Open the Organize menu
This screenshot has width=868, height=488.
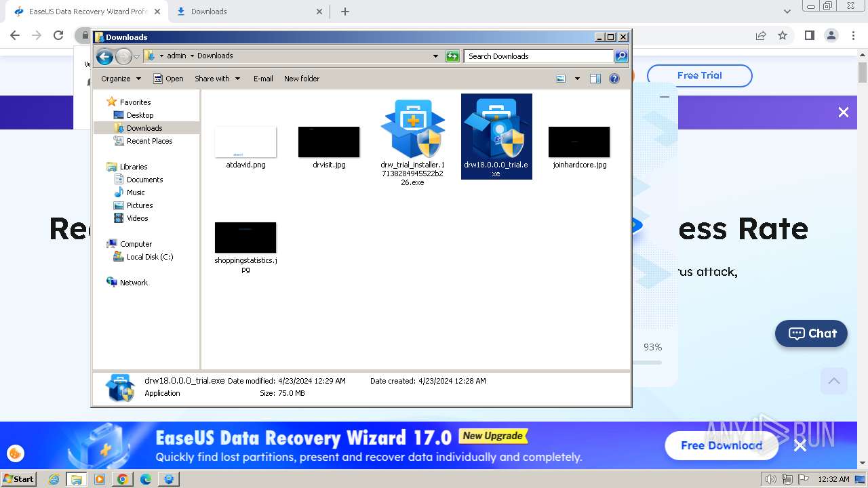click(121, 79)
